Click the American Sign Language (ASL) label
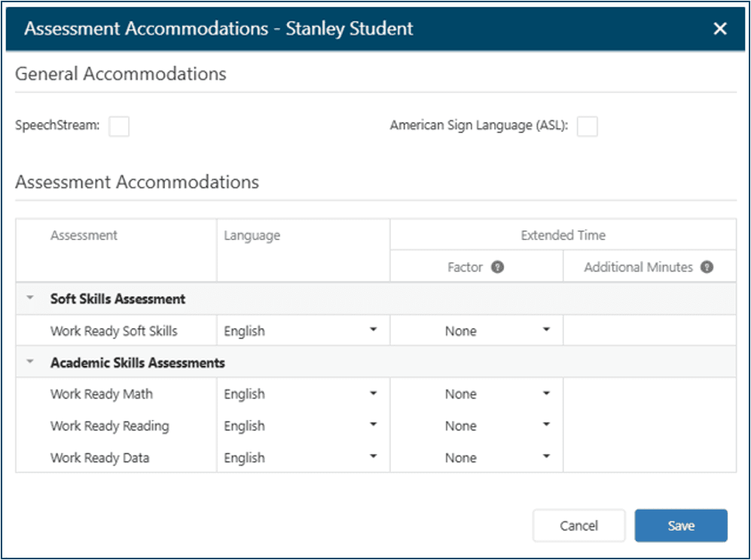 click(479, 126)
